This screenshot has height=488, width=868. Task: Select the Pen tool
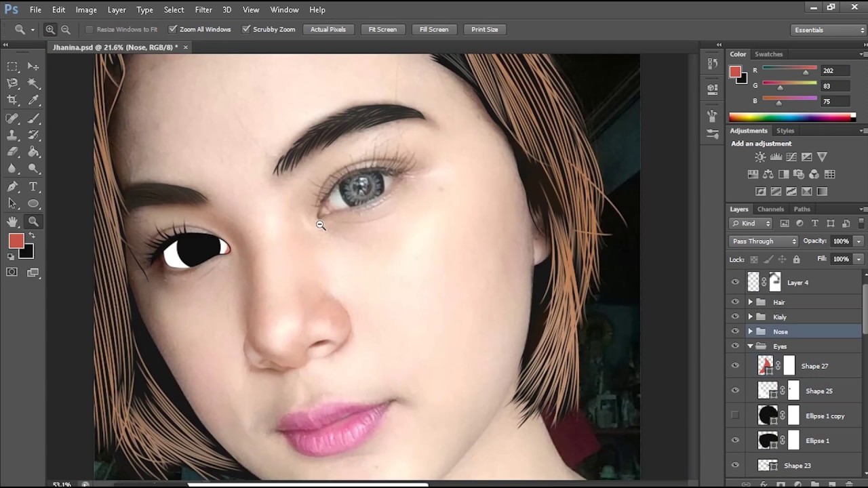[x=12, y=187]
